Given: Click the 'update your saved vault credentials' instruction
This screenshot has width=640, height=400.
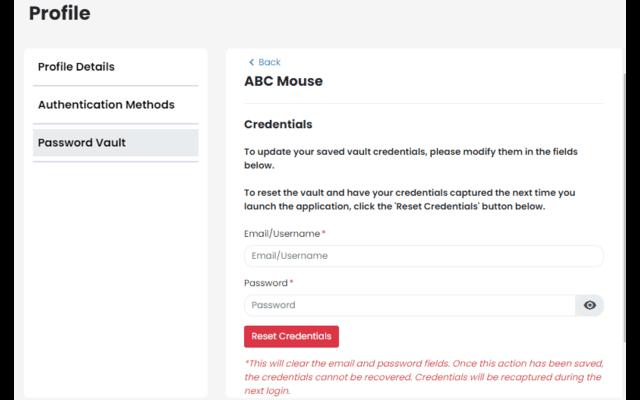Looking at the screenshot, I should click(x=412, y=158).
